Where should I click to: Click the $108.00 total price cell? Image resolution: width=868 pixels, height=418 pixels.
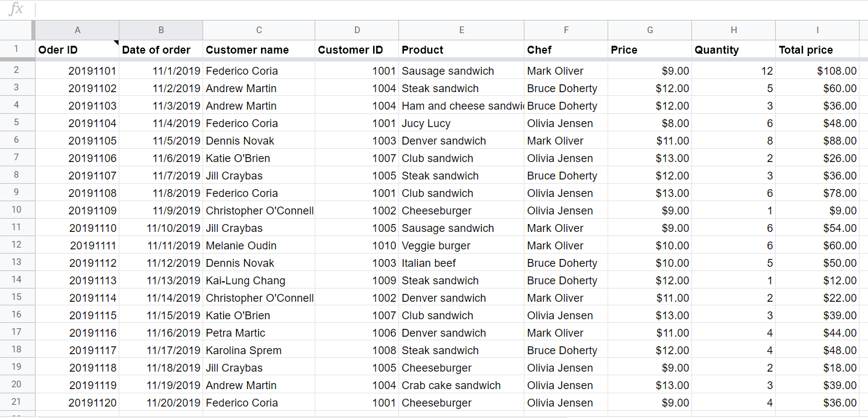(x=817, y=70)
